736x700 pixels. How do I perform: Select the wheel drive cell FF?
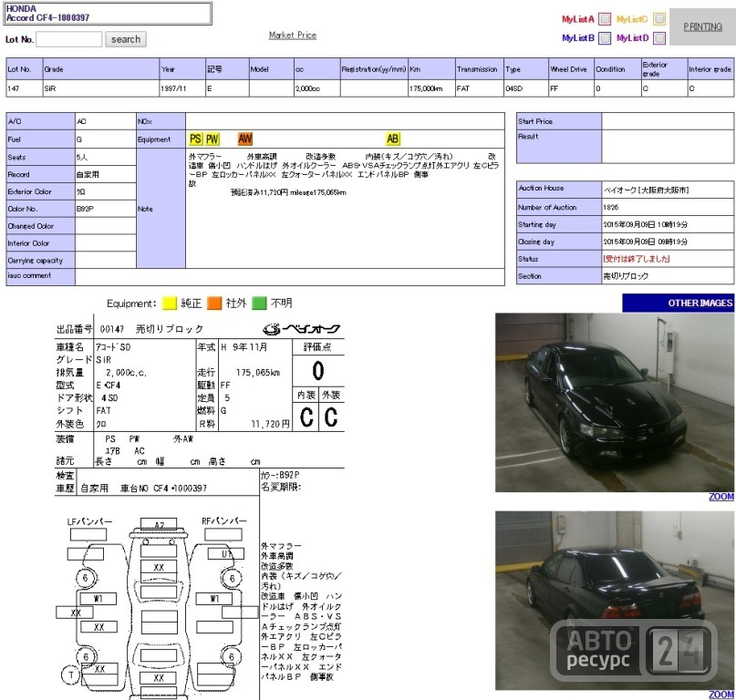click(571, 88)
